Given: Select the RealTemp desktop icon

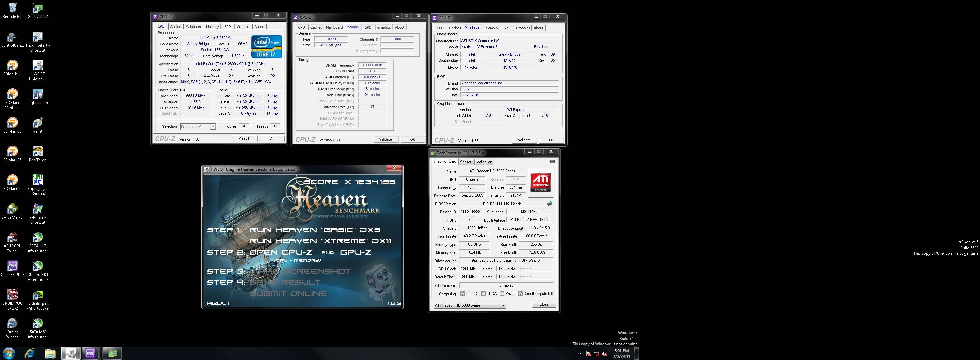Looking at the screenshot, I should 38,154.
